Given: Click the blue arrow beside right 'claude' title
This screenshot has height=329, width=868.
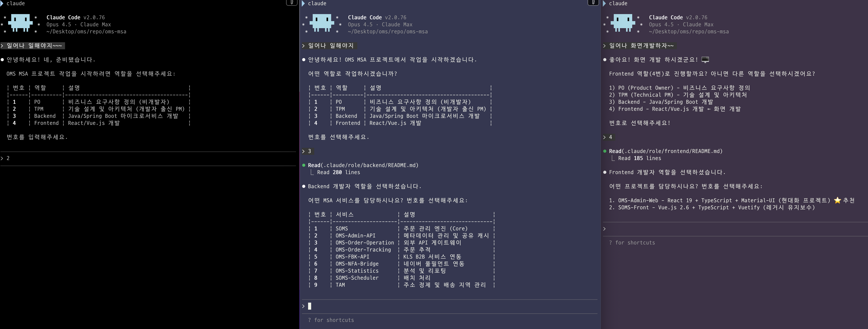Looking at the screenshot, I should pos(605,3).
